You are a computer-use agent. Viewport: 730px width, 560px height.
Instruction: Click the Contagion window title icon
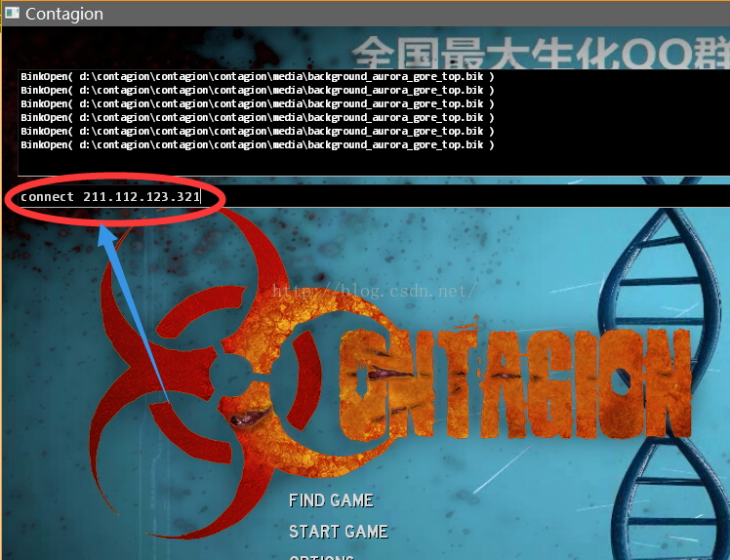click(x=12, y=13)
